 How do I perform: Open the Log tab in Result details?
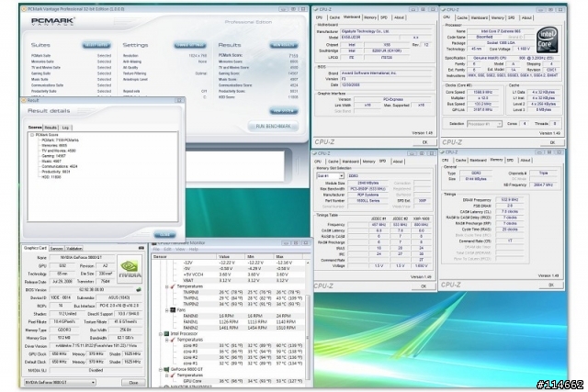point(65,128)
